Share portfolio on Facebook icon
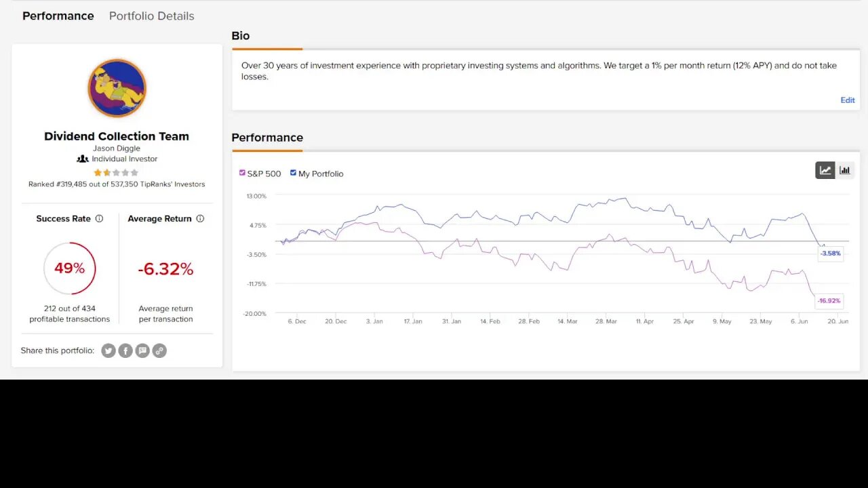This screenshot has height=488, width=868. tap(125, 350)
